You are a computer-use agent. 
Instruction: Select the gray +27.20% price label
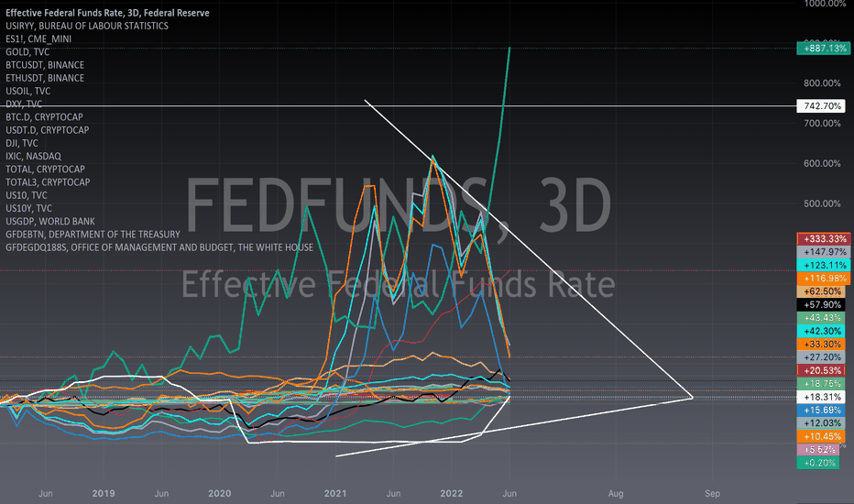point(821,357)
